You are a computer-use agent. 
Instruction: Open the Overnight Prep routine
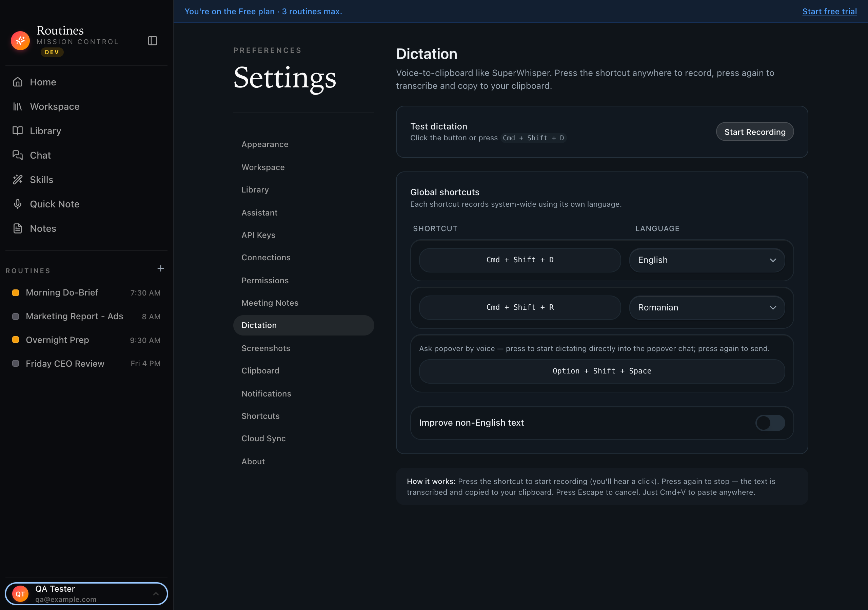coord(86,340)
